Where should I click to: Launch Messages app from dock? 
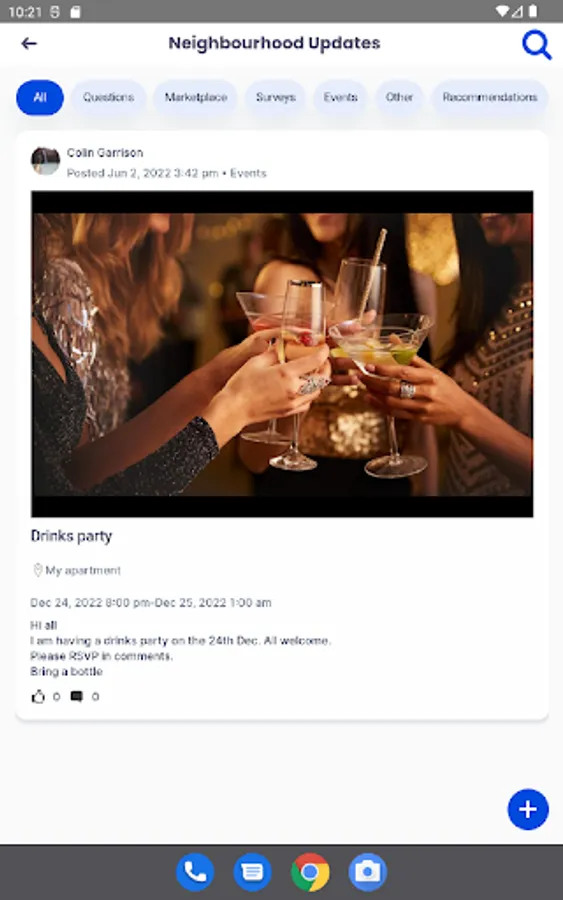253,872
